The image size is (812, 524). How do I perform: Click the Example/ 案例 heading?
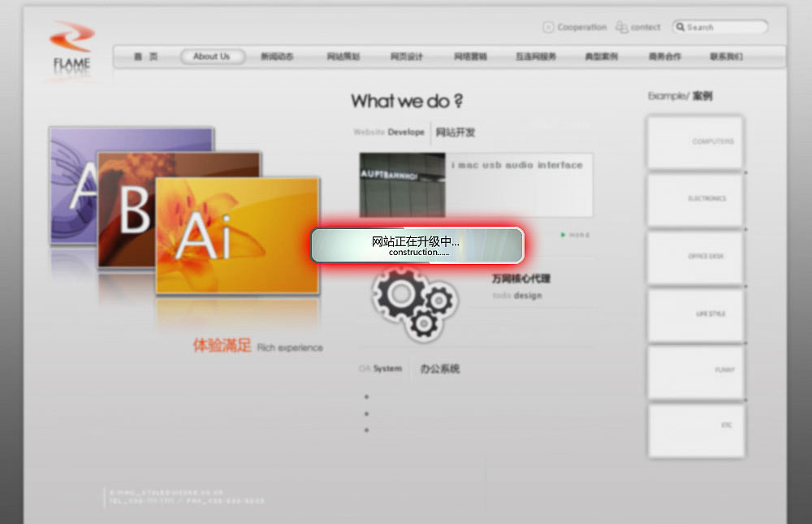(680, 96)
